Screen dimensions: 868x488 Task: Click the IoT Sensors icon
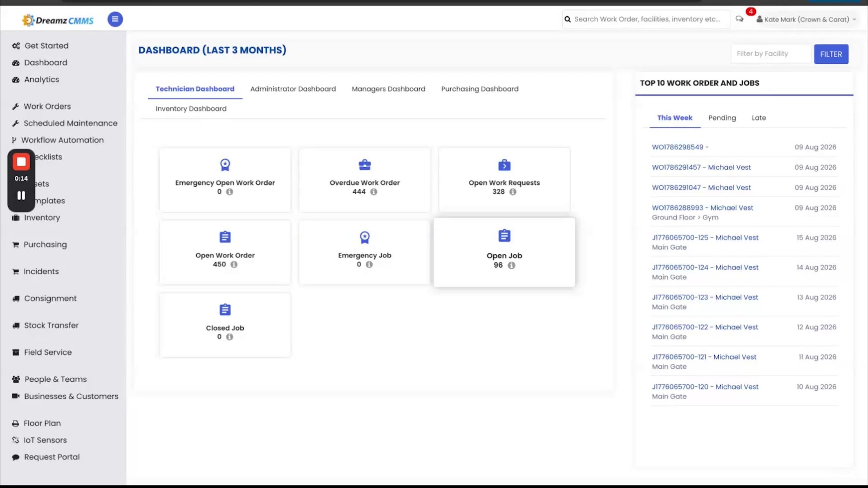[x=16, y=440]
